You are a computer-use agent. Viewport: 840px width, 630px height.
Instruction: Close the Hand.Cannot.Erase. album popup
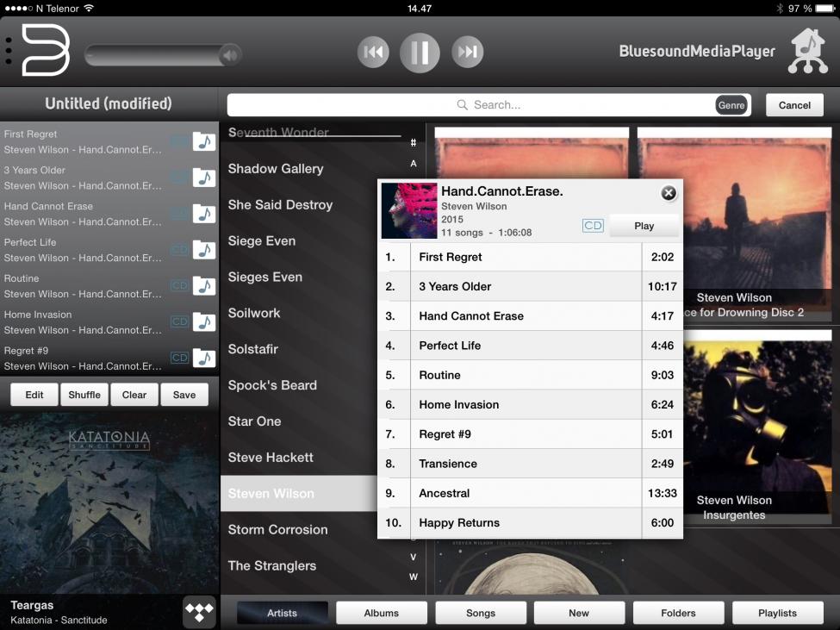(x=669, y=193)
